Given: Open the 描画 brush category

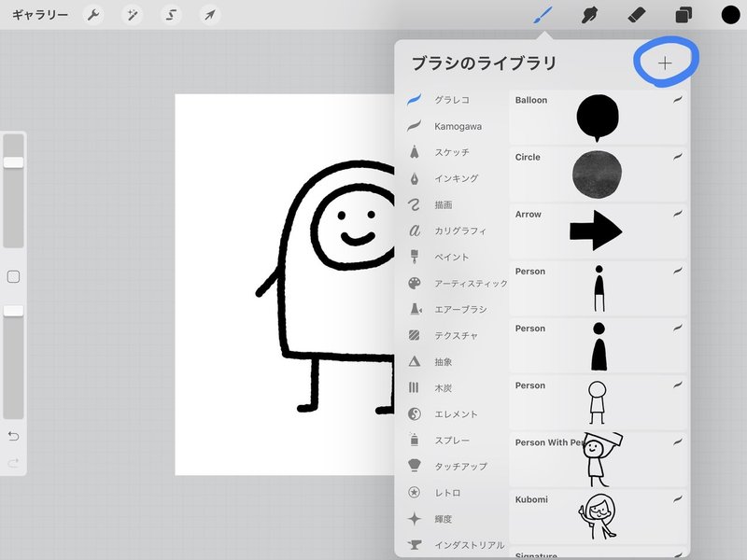Looking at the screenshot, I should (x=452, y=204).
